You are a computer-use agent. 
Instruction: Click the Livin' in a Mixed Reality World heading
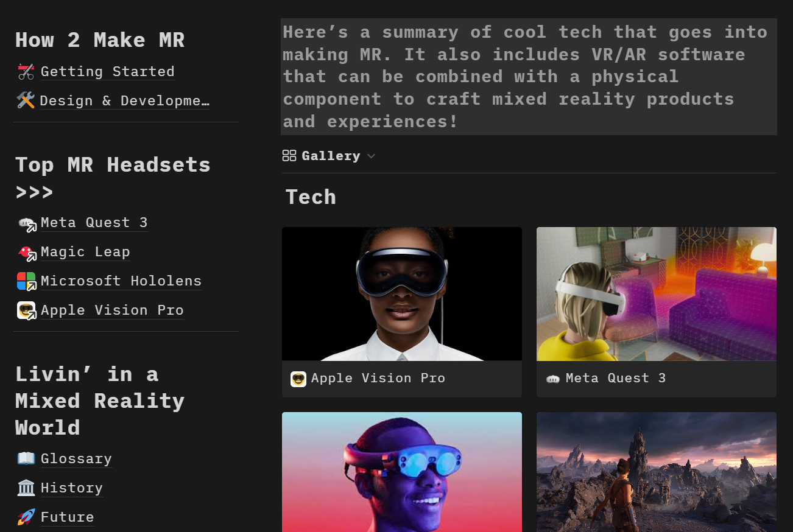[x=100, y=401]
